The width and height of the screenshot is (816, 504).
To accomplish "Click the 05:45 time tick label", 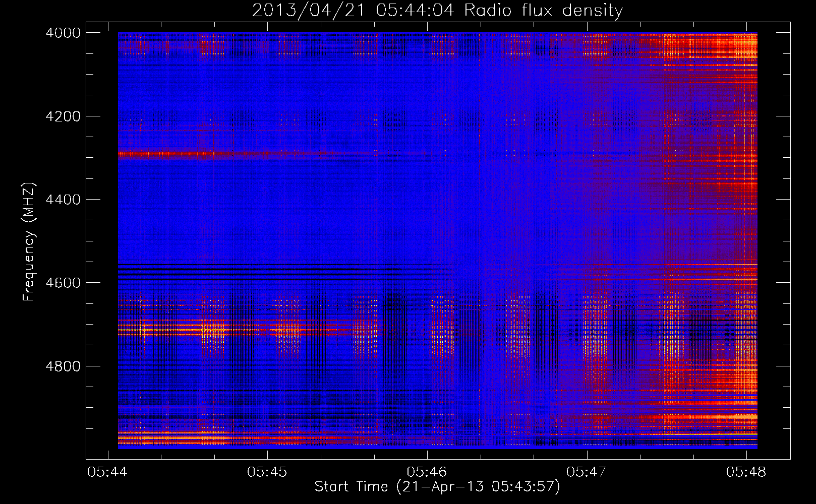I will [267, 472].
